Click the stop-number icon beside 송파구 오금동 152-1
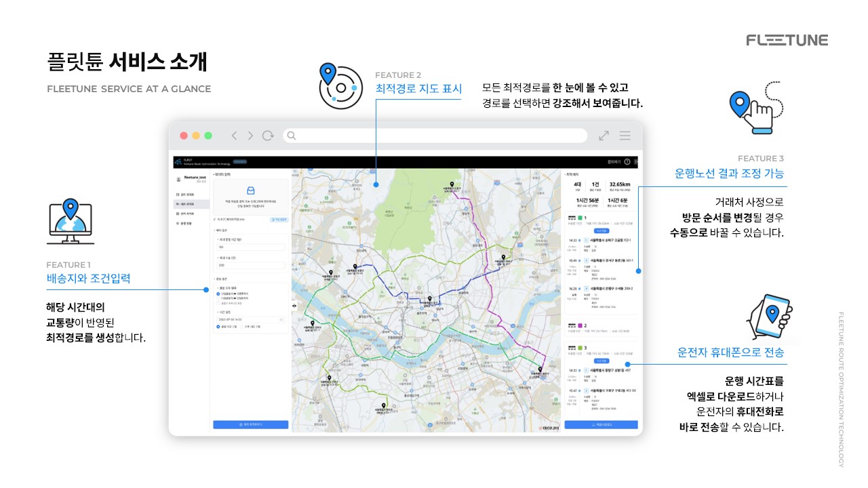The height and width of the screenshot is (488, 868). click(x=585, y=240)
